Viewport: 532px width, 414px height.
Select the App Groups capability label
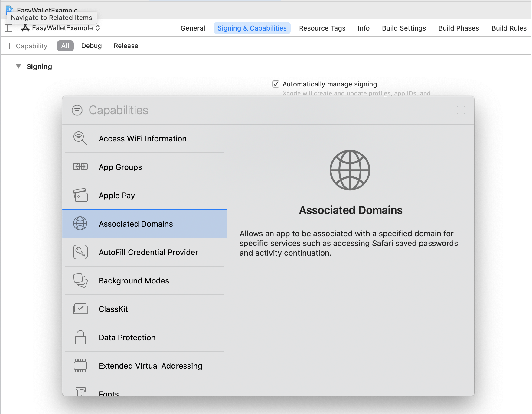[x=120, y=167]
